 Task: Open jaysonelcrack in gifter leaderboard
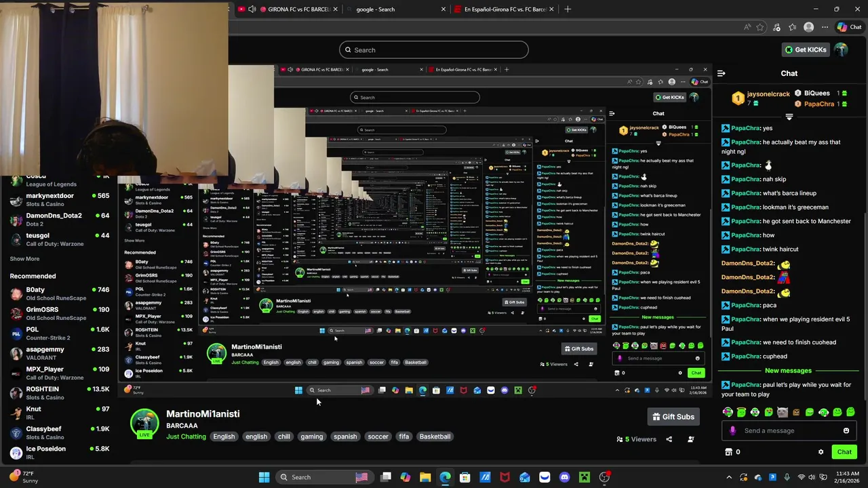[x=768, y=94]
